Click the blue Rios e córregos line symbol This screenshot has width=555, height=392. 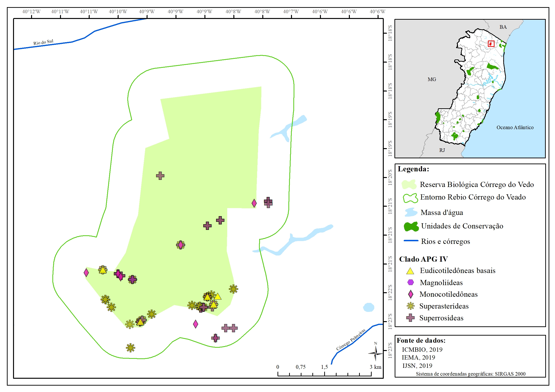411,241
